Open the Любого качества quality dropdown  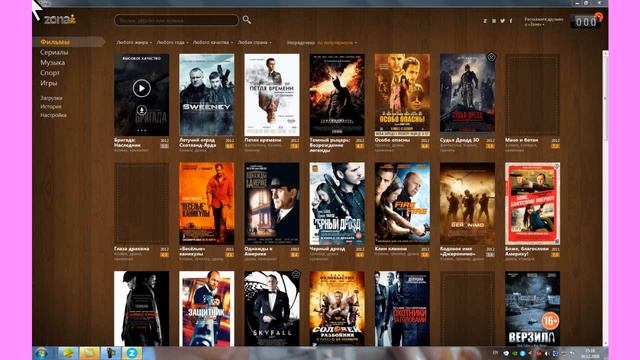point(213,42)
